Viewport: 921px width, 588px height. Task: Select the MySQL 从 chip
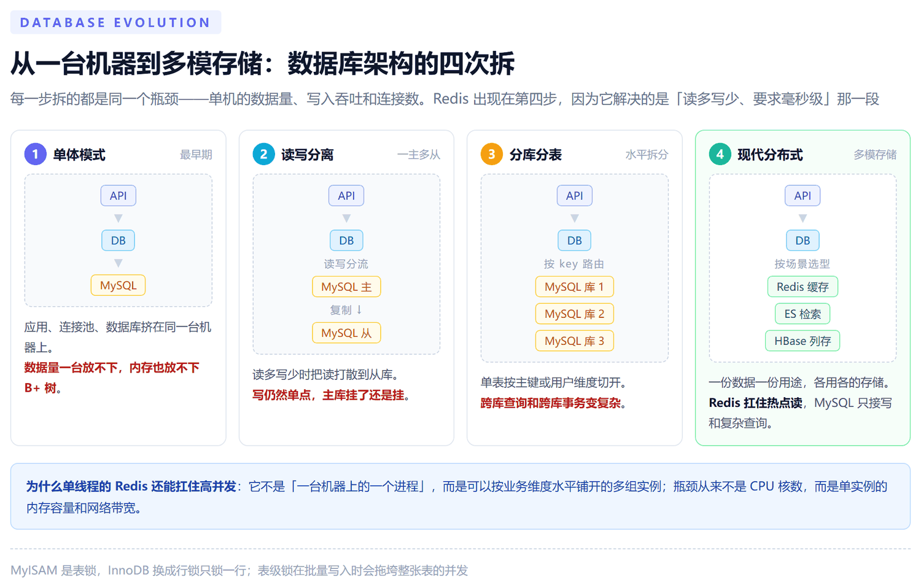point(346,333)
